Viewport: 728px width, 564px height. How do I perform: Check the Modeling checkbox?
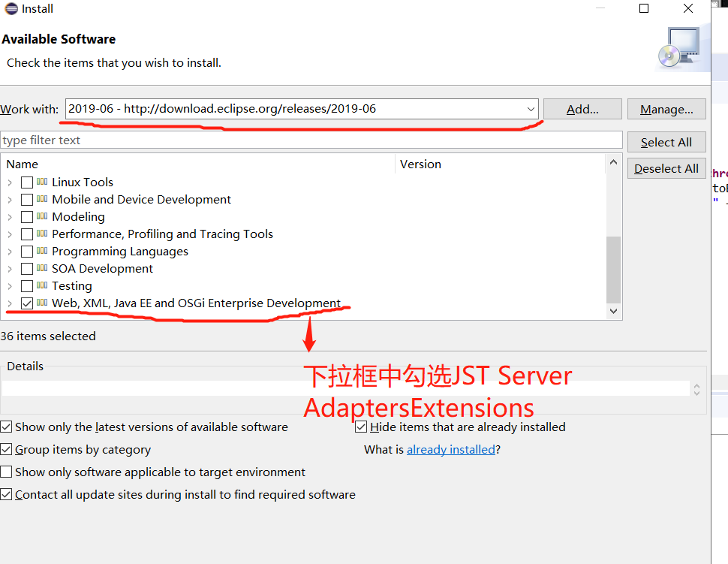point(27,217)
